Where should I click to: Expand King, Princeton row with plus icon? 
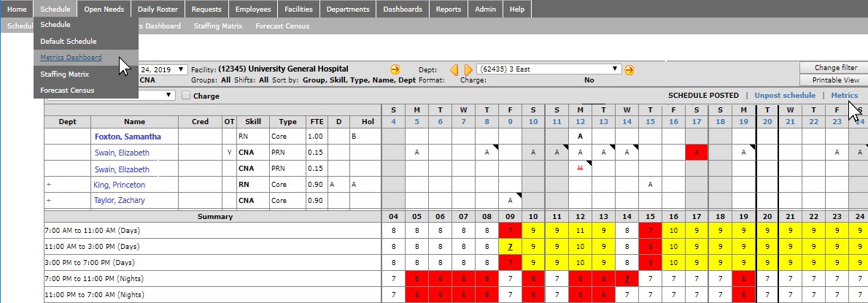[49, 185]
